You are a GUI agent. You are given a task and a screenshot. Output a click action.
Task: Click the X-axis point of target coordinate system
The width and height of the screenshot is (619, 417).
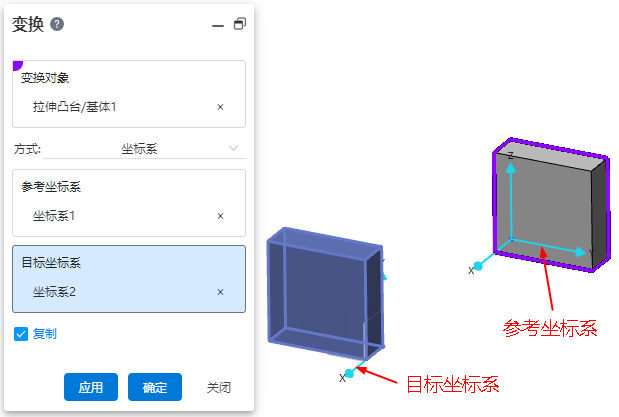point(349,373)
